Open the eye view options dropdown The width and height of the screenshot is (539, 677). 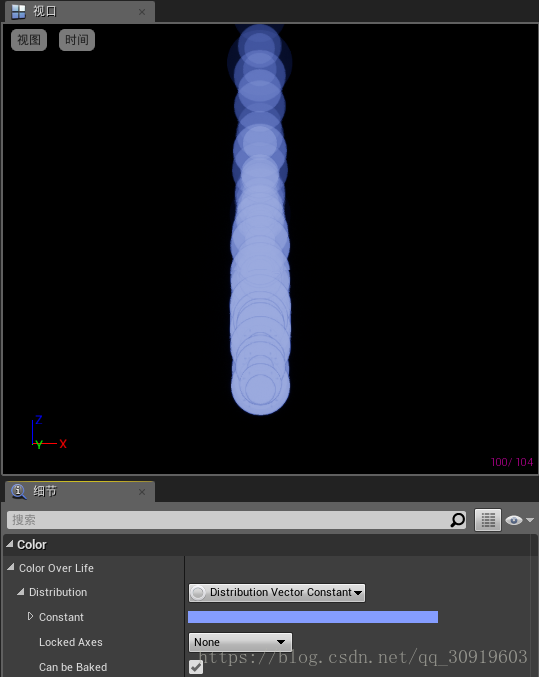tap(520, 520)
